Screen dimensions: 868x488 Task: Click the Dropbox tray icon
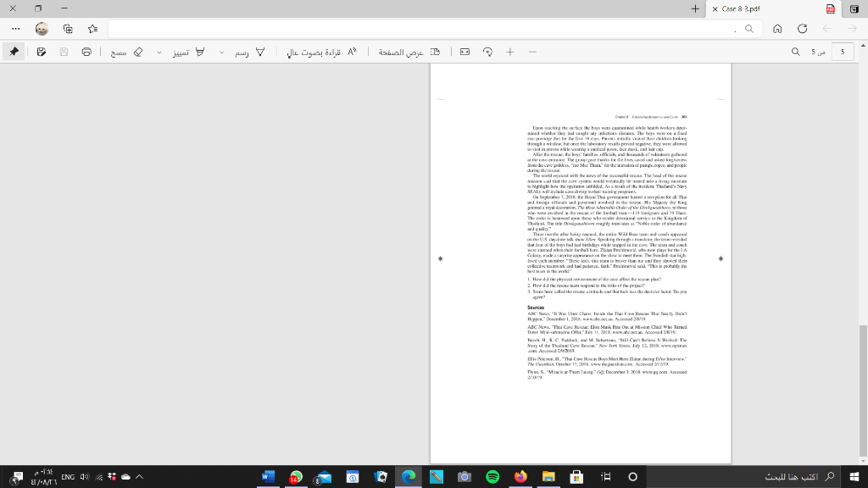[x=112, y=476]
